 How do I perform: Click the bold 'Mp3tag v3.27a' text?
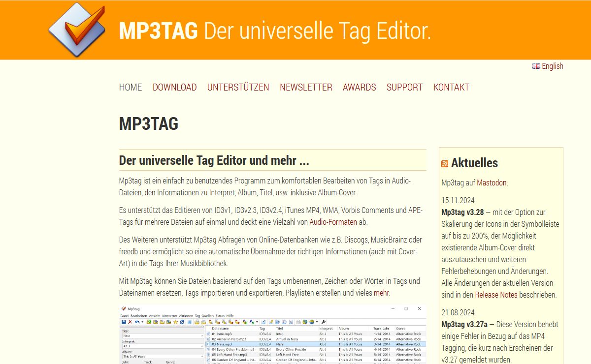click(x=464, y=324)
